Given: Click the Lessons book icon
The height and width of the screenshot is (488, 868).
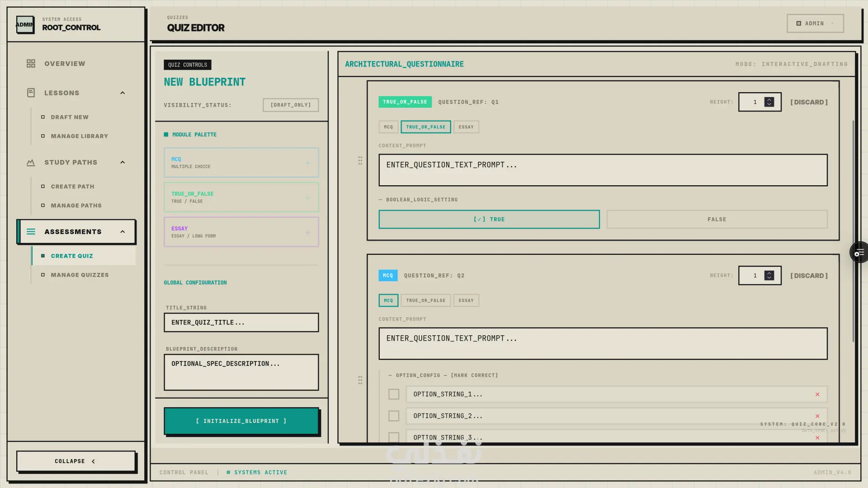Looking at the screenshot, I should (x=31, y=93).
